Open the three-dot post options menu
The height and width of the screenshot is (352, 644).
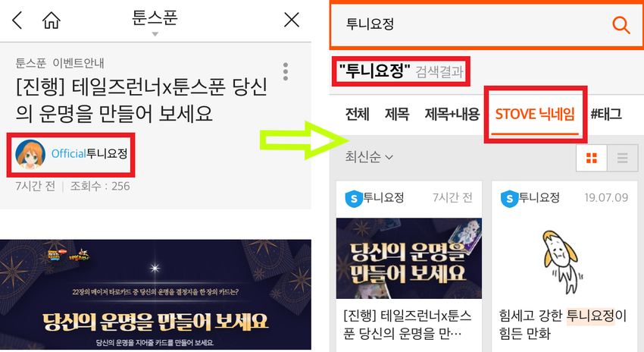coord(286,72)
